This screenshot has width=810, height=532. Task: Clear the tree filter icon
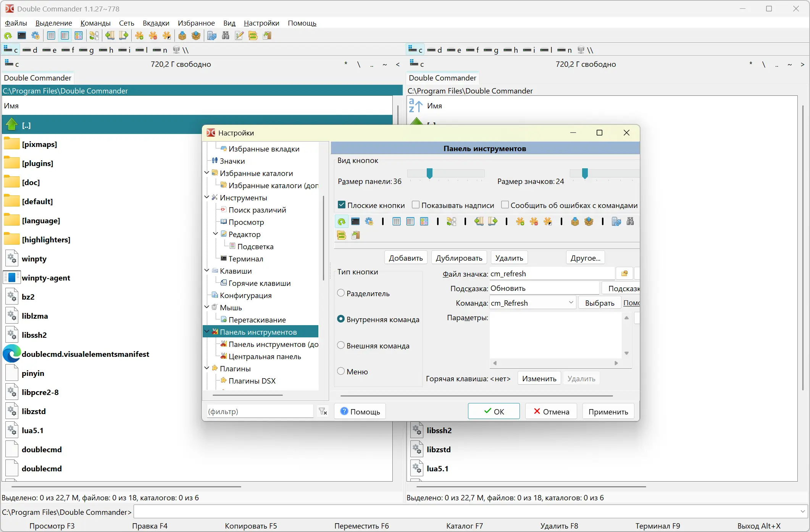click(x=323, y=411)
